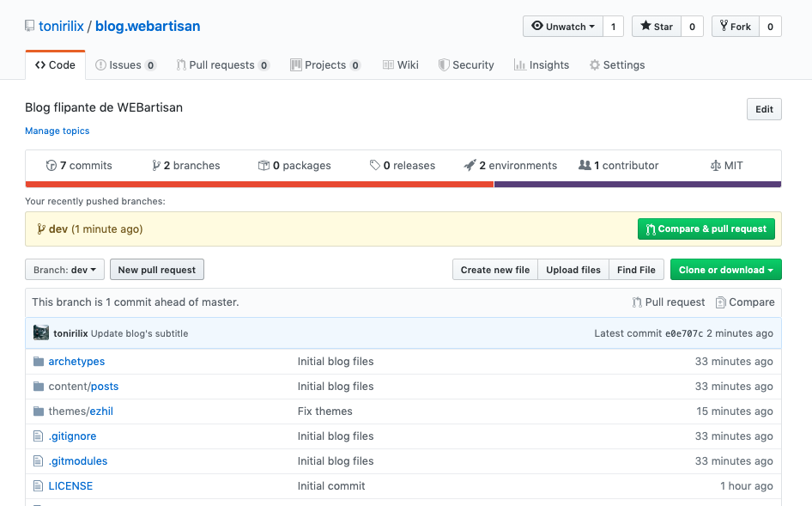Switch to the Issues tab
Screen dimensions: 812x506
(125, 64)
